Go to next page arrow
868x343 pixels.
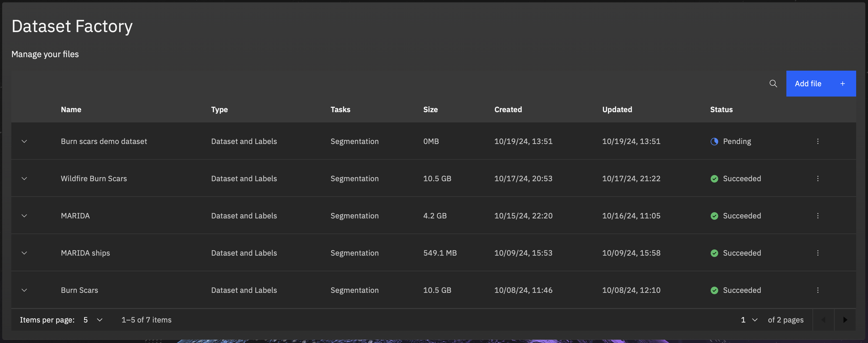(x=845, y=320)
